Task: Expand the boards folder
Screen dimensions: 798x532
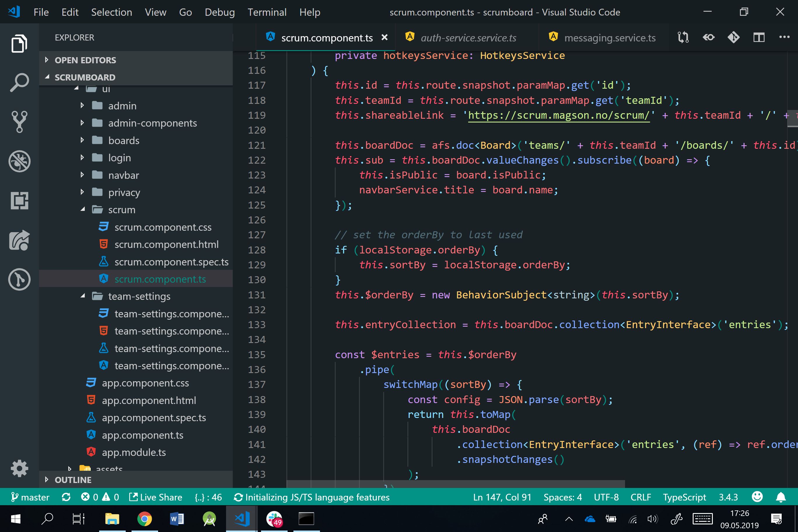Action: 123,141
